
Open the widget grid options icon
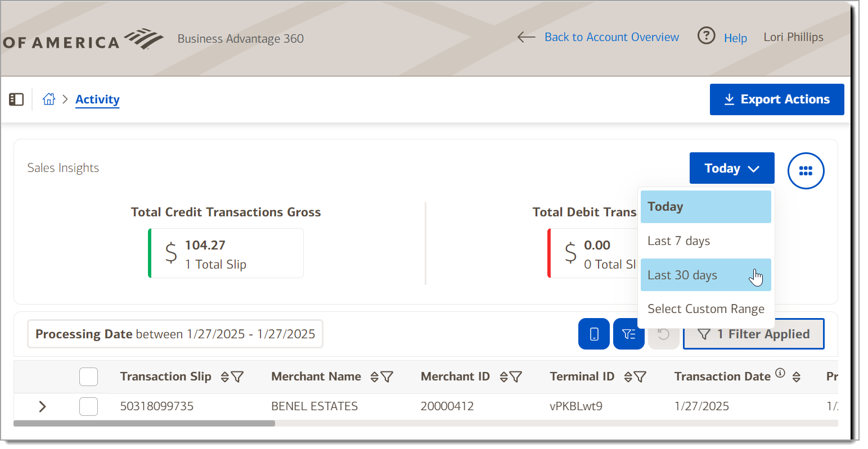(x=806, y=171)
